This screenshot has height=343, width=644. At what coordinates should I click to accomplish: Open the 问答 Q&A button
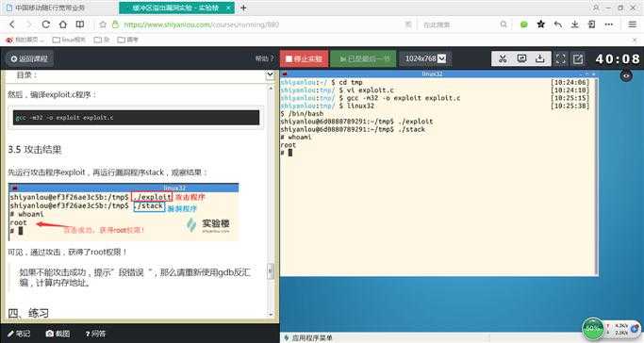tap(95, 334)
